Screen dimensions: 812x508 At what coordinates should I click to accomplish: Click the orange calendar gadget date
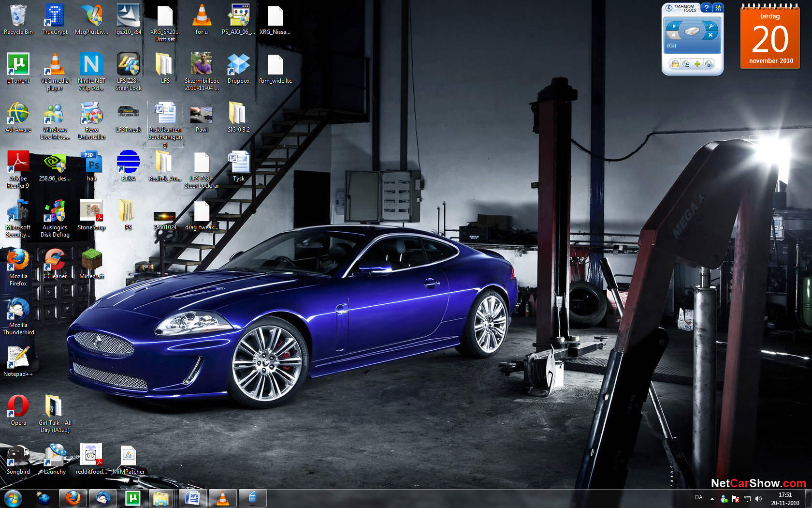click(770, 38)
